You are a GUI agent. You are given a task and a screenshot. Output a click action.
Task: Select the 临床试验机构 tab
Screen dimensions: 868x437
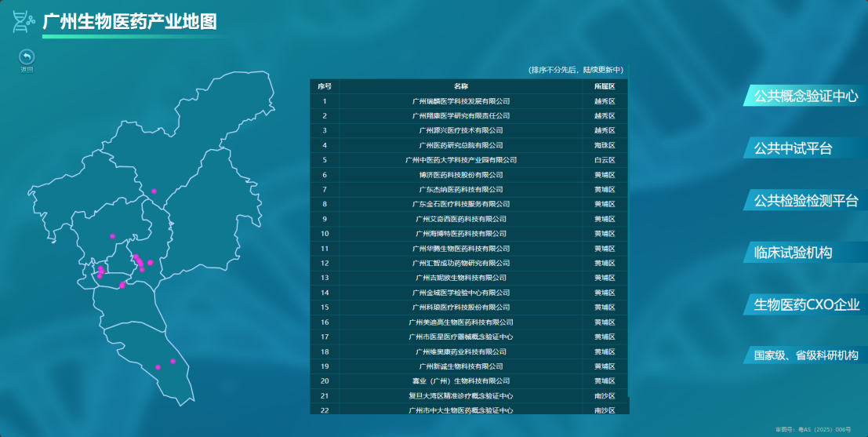point(805,253)
